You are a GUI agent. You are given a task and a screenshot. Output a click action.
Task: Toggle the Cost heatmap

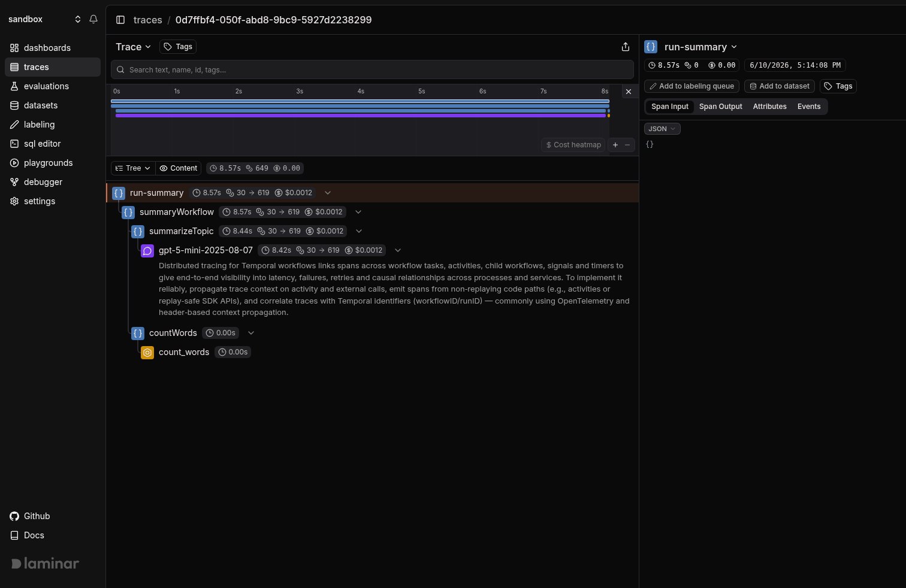tap(573, 145)
